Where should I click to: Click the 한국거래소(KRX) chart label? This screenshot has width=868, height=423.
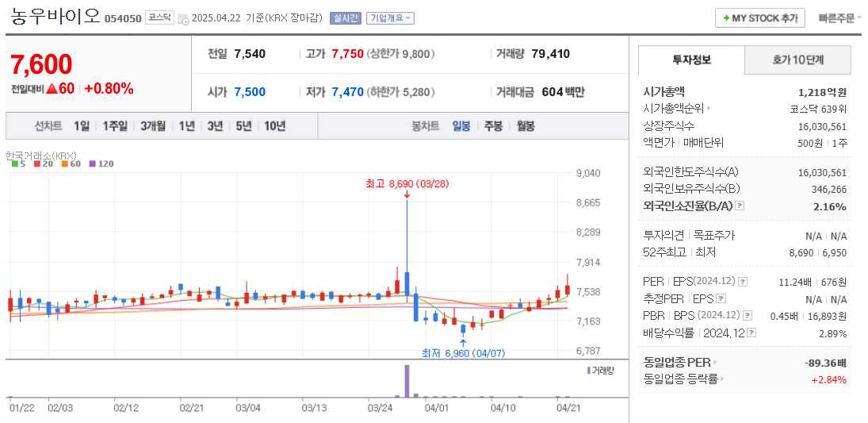click(x=41, y=155)
